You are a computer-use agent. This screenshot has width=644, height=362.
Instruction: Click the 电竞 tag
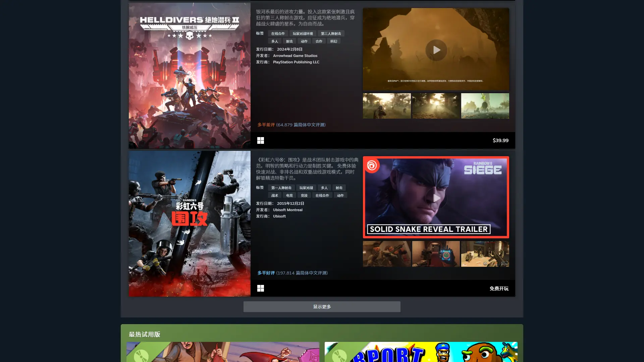pyautogui.click(x=289, y=195)
